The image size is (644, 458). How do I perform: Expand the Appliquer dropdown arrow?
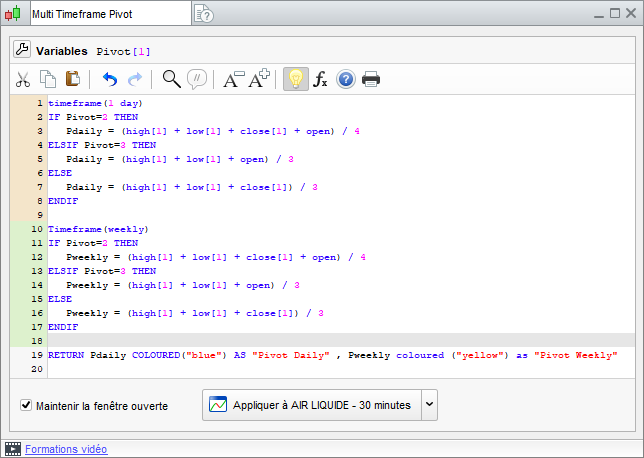tap(429, 405)
